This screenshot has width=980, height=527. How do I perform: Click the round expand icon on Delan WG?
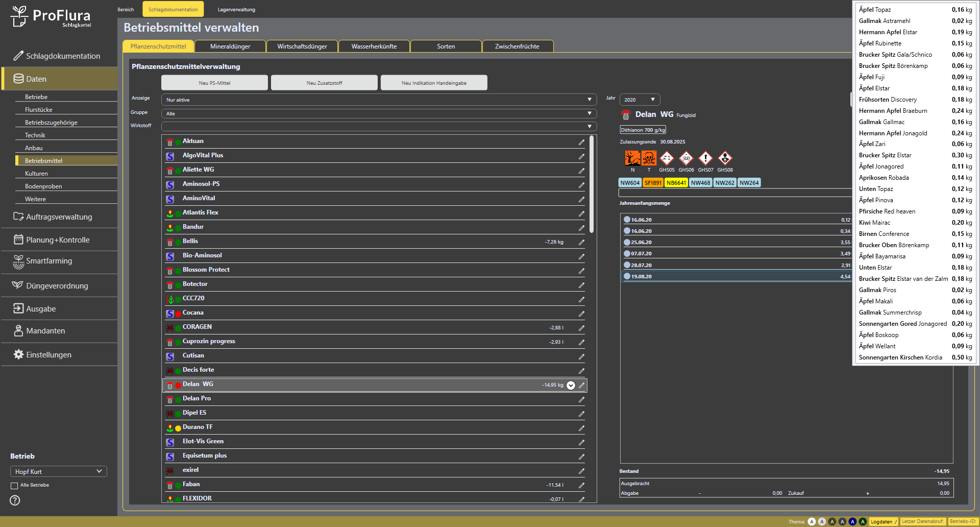(x=571, y=386)
